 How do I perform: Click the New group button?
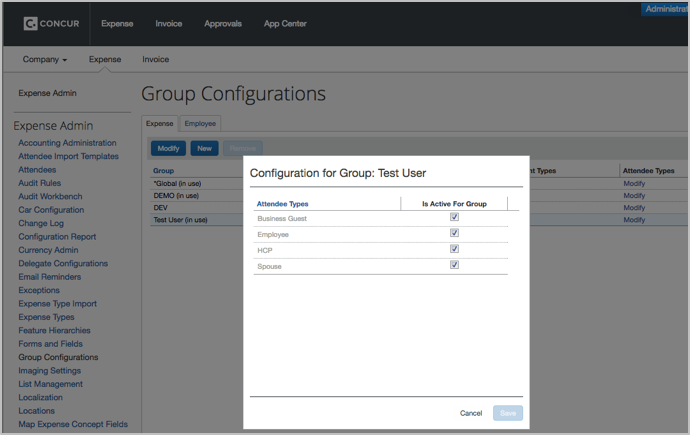coord(204,148)
